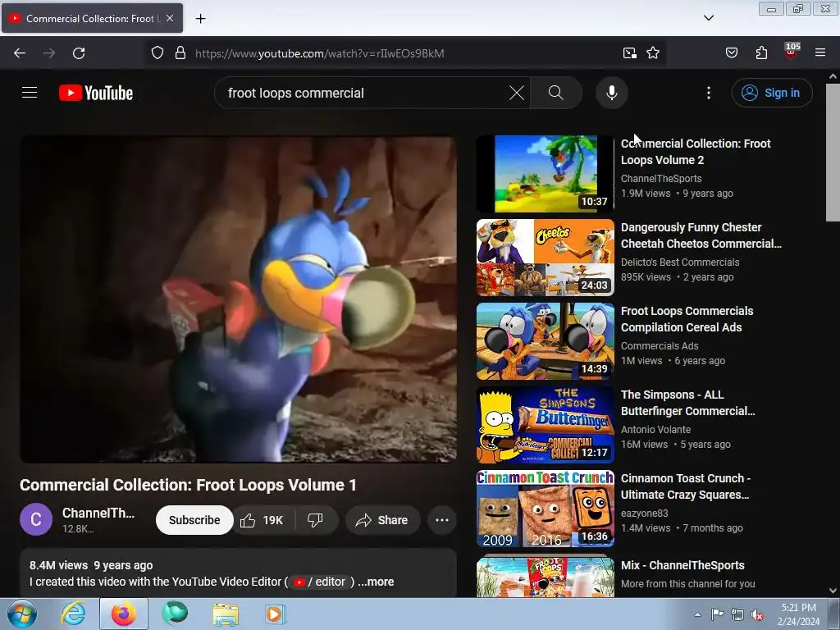The image size is (840, 630).
Task: Open Cinnamon Toast Crunch Ultimate Crazy Squares title
Action: coord(686,486)
